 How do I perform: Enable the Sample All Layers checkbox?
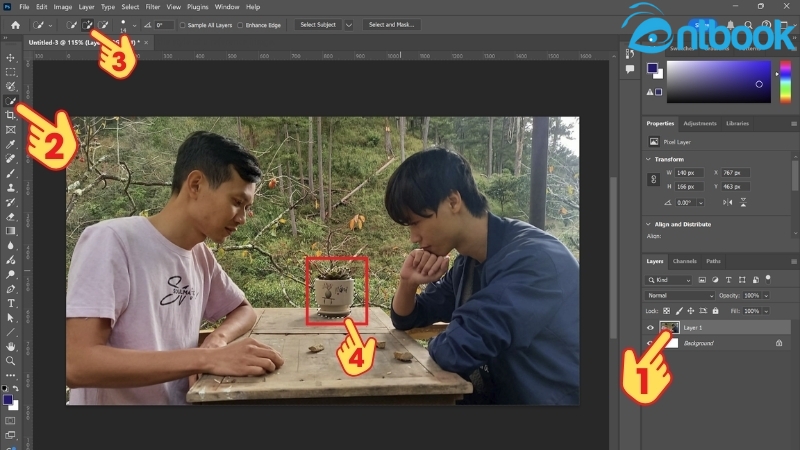(182, 25)
